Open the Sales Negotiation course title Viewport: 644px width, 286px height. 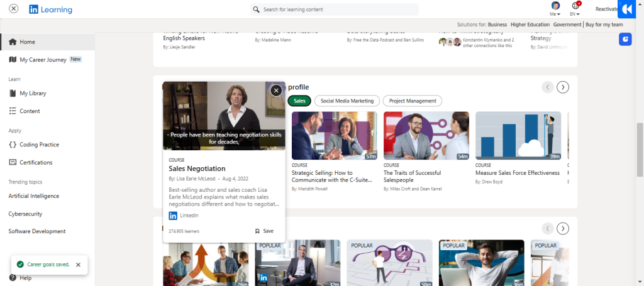click(x=197, y=168)
